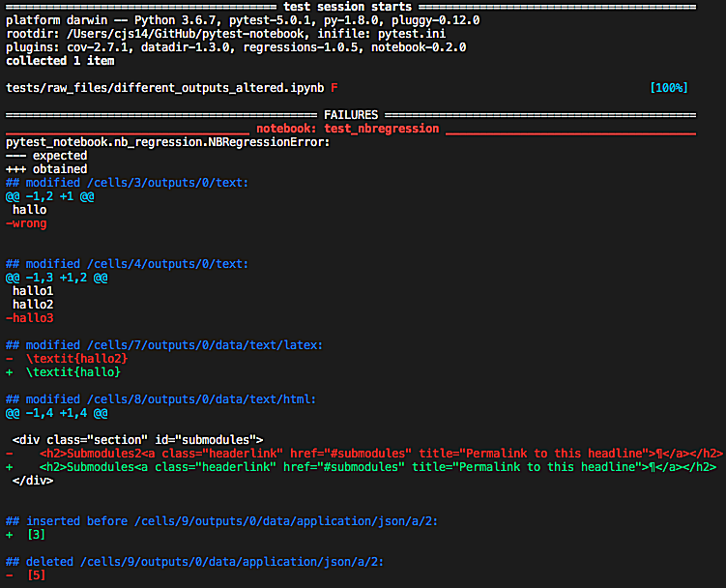Image resolution: width=726 pixels, height=588 pixels.
Task: Click the green '\textit{hallo}' line
Action: click(63, 372)
